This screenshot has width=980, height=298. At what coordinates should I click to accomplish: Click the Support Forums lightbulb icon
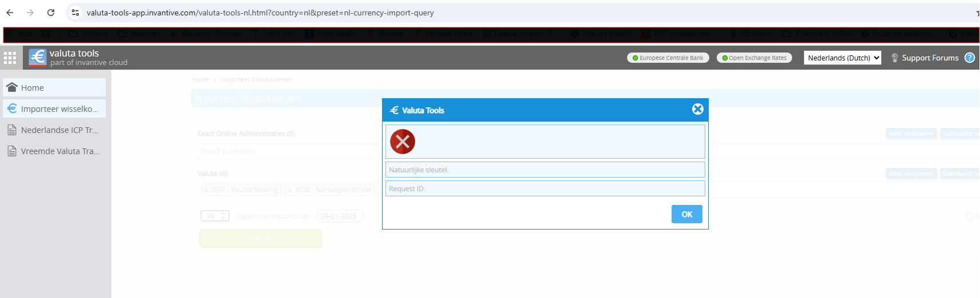pyautogui.click(x=894, y=58)
